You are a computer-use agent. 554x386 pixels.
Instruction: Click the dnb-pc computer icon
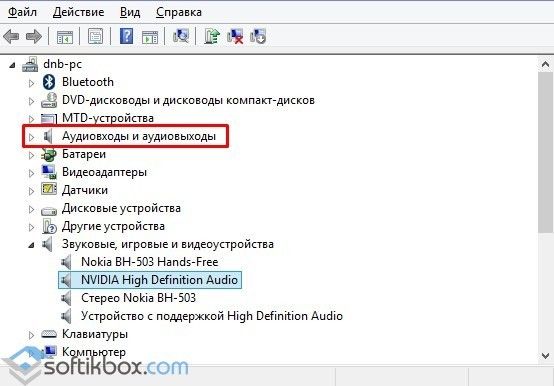[x=30, y=64]
